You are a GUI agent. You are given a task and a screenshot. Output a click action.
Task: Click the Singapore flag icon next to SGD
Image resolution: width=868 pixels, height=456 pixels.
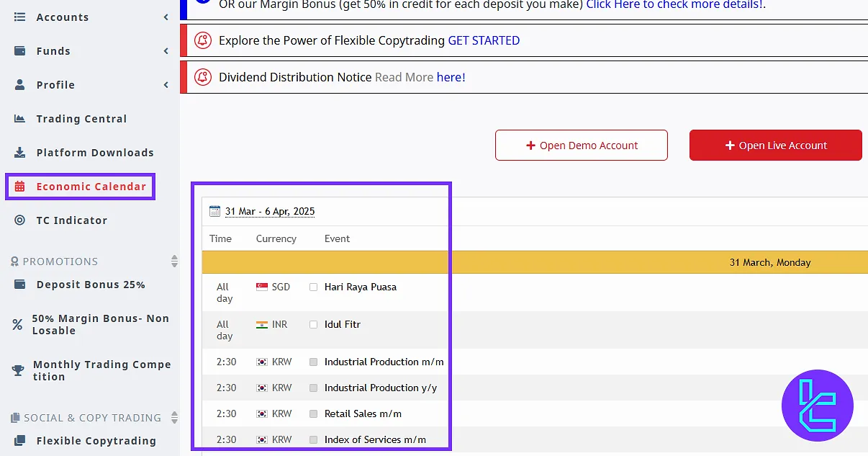point(262,287)
